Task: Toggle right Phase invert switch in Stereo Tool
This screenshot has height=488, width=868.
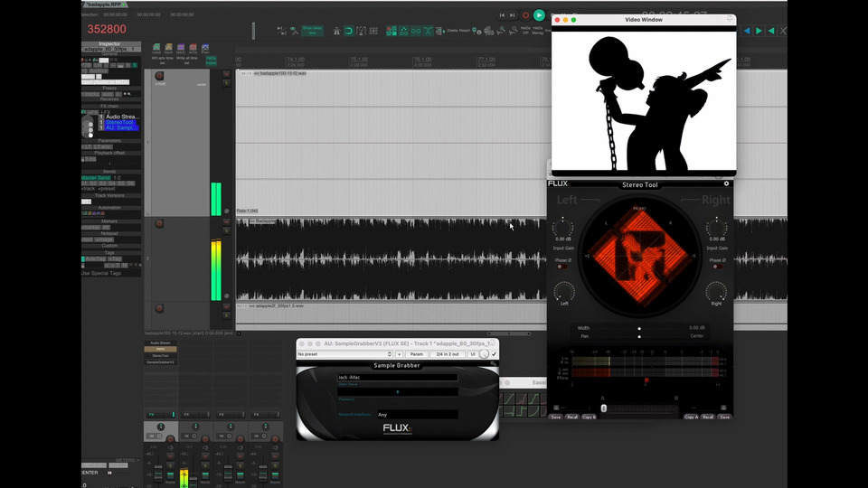Action: 717,267
